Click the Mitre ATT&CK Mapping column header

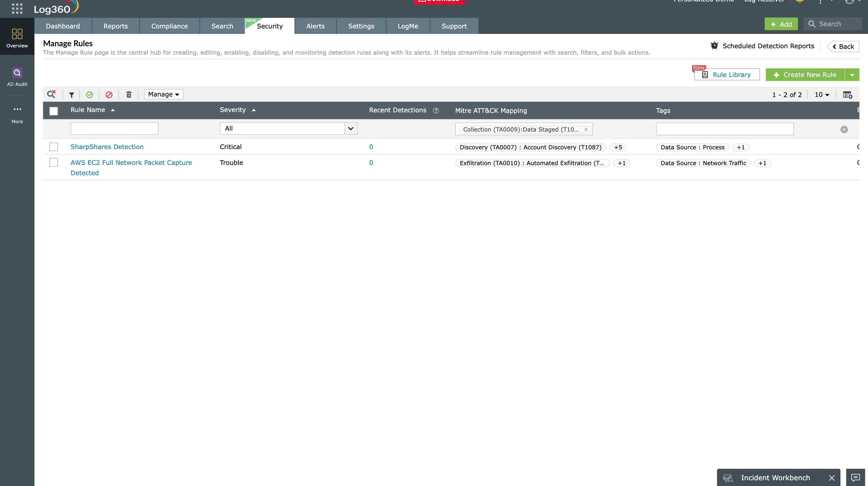pos(491,111)
